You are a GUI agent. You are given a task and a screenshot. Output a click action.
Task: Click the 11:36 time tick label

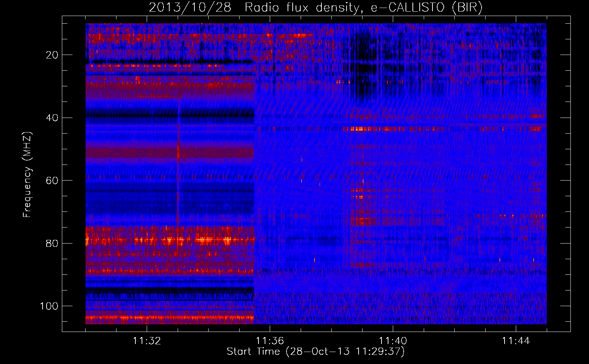tap(270, 341)
